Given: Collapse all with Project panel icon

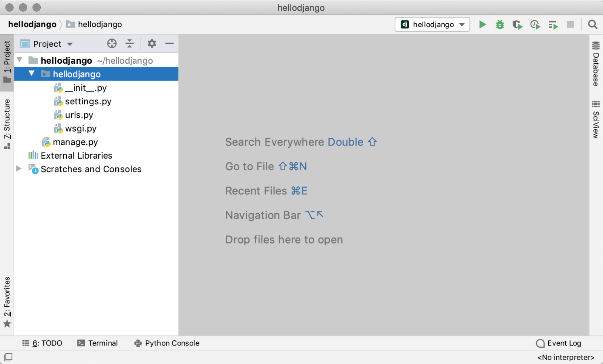Looking at the screenshot, I should pos(130,44).
